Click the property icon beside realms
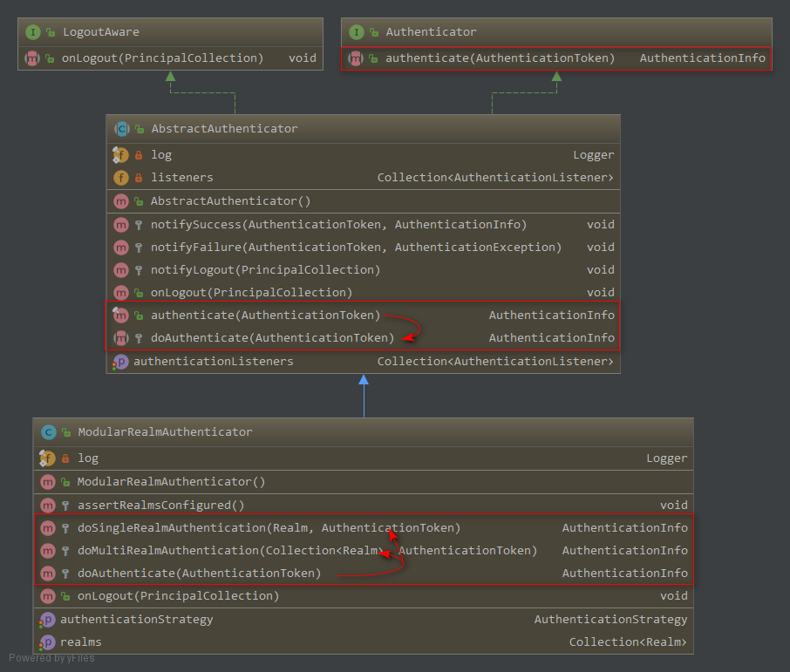790x672 pixels. click(x=47, y=642)
